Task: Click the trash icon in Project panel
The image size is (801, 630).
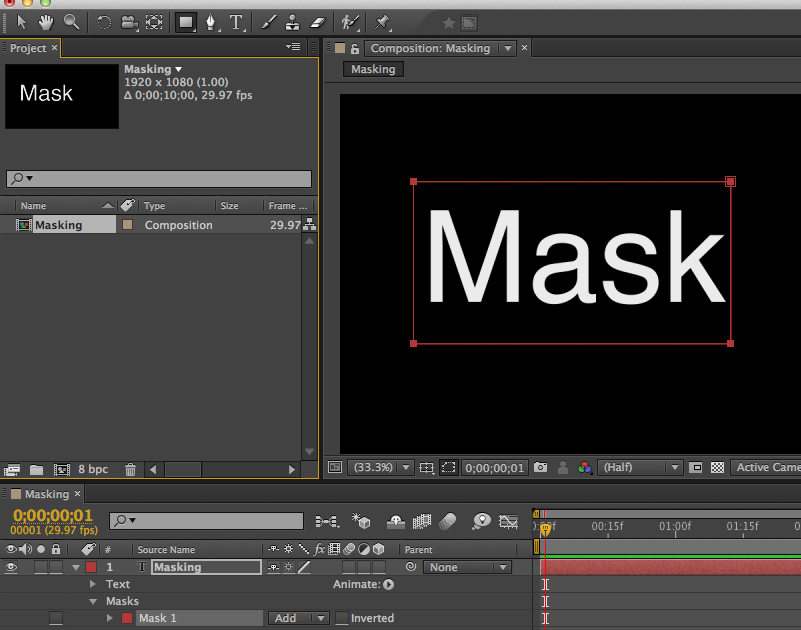Action: (x=130, y=469)
